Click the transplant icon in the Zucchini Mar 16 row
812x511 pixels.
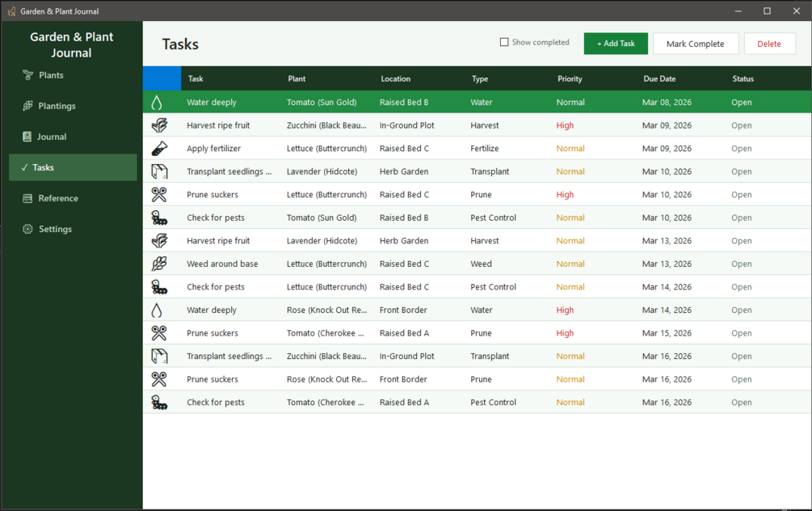(159, 356)
